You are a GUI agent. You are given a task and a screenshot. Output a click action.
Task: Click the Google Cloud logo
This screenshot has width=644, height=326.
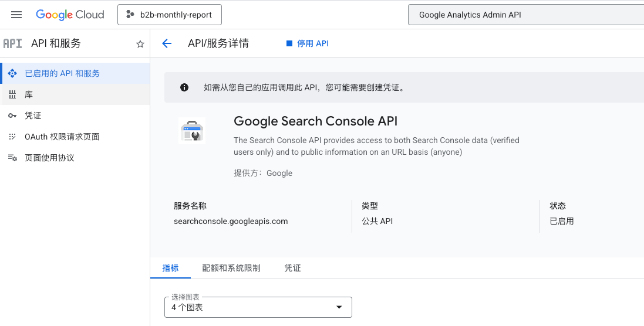[70, 15]
